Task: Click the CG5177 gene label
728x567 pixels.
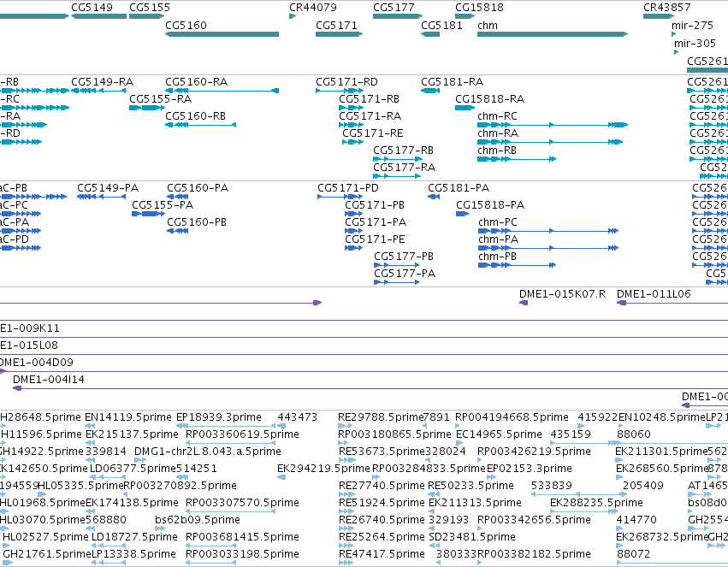Action: [394, 8]
